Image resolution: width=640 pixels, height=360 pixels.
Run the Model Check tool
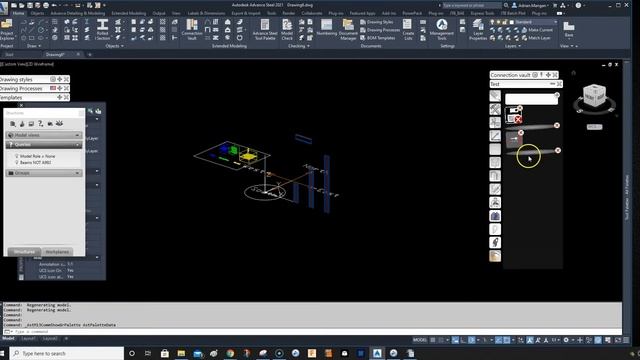[x=287, y=29]
